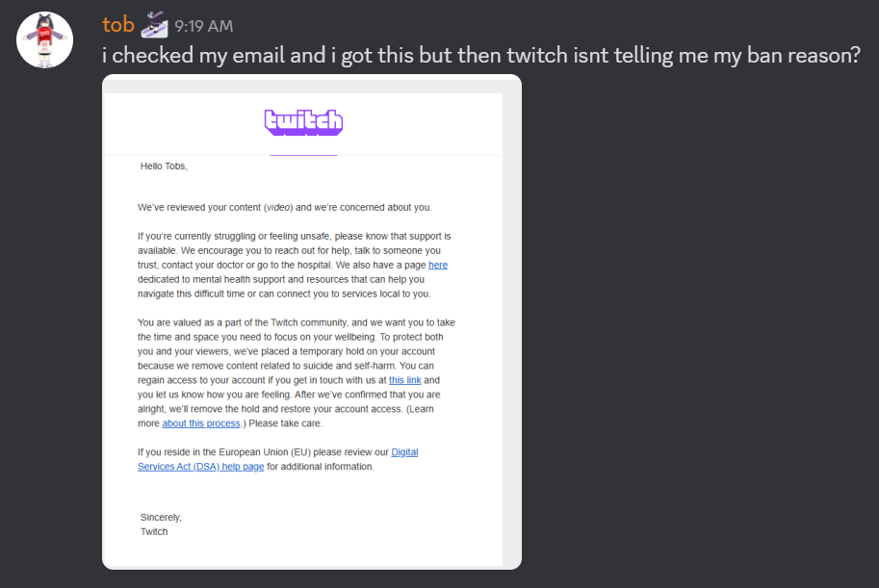Click the "European Union (EU)" text
879x588 pixels.
coord(303,452)
